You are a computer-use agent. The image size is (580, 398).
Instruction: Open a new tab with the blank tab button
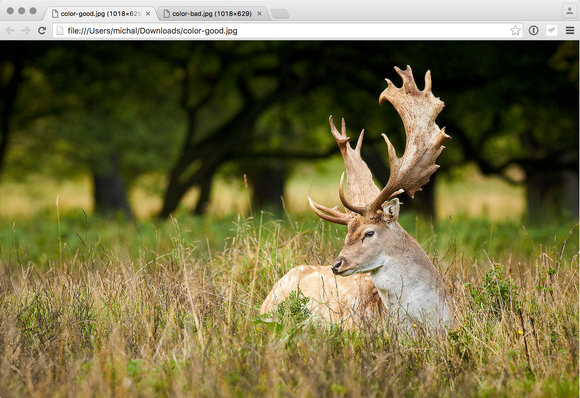pos(280,14)
